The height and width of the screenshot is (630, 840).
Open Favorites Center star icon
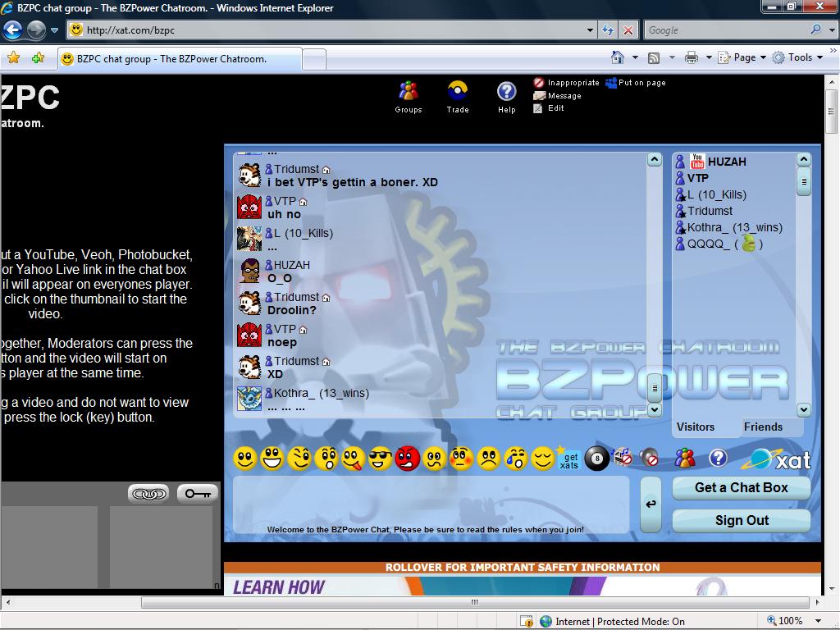click(13, 57)
